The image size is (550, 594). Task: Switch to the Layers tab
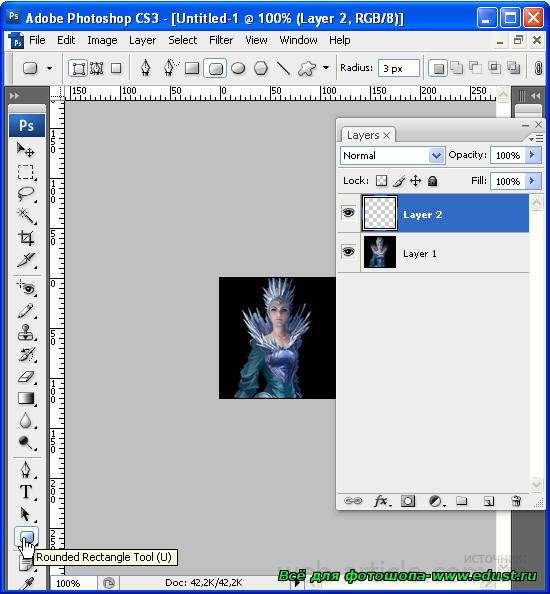tap(368, 135)
